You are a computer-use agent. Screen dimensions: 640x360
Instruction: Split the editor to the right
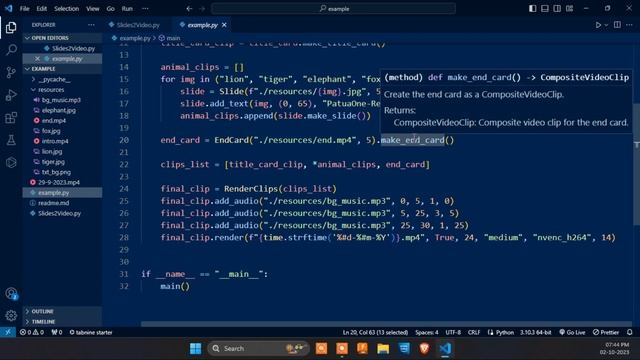click(x=617, y=25)
